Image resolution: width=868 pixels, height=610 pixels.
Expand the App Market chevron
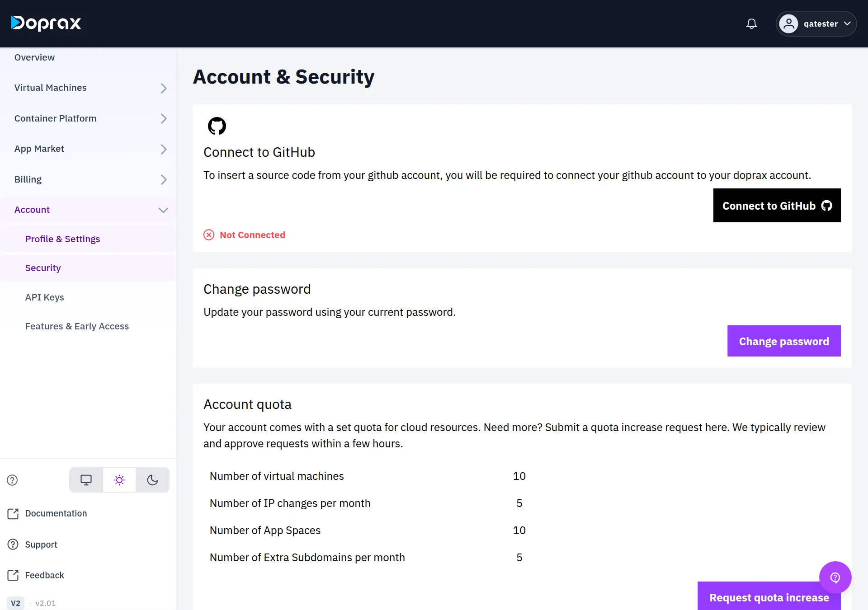pos(164,149)
